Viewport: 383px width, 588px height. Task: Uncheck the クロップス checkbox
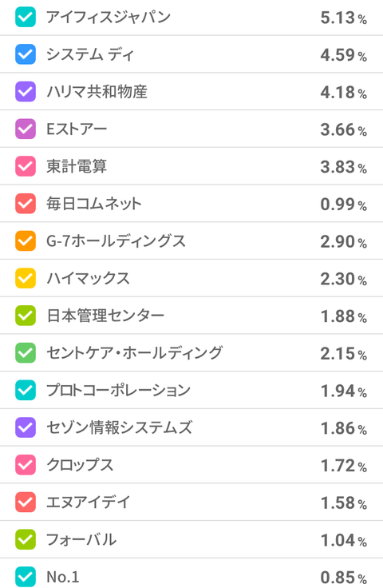point(26,465)
